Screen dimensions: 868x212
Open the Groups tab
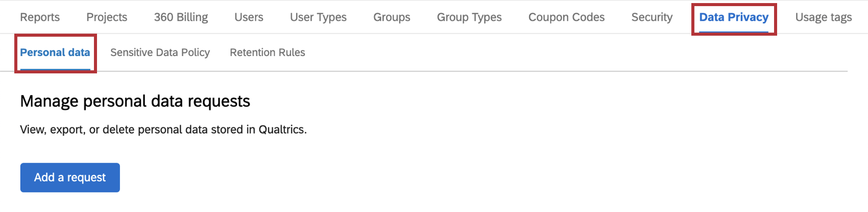392,17
